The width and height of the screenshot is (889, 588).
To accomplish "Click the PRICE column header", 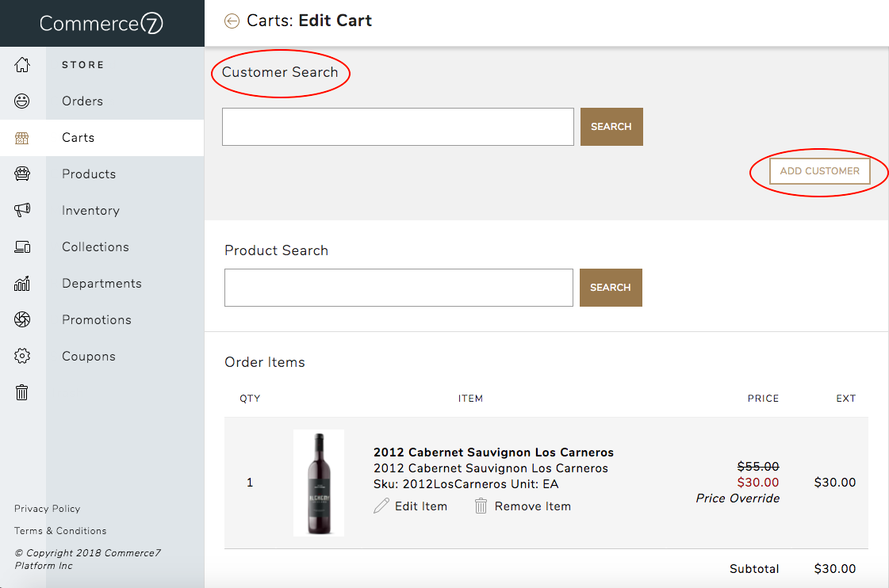I will pos(763,399).
